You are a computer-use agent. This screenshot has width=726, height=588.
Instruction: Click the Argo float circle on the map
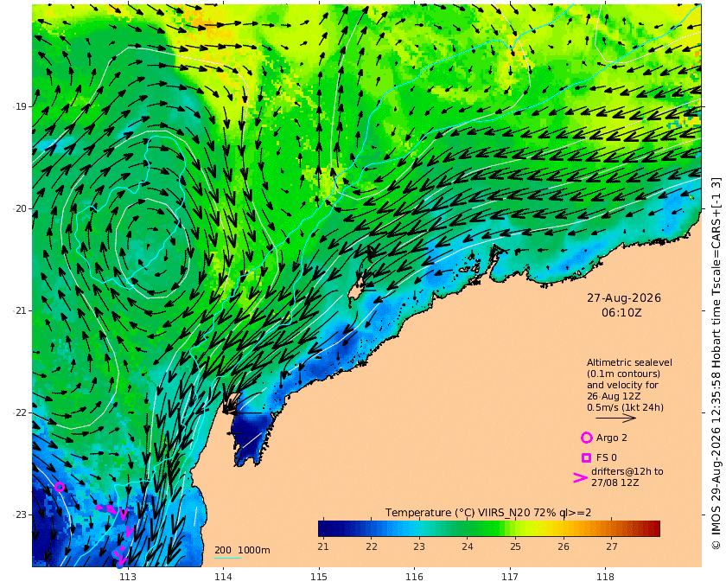pyautogui.click(x=60, y=487)
